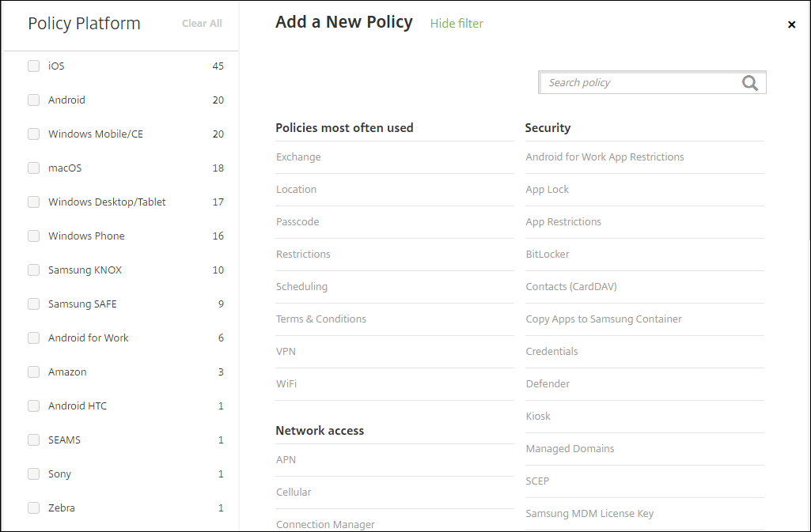Choose the APN network access policy
Screen dimensions: 811x532
point(286,460)
